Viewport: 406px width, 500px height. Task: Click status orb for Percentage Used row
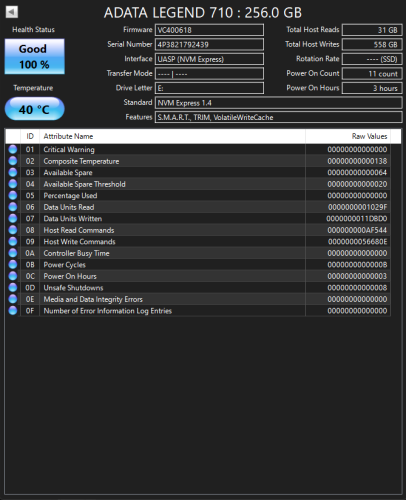click(13, 195)
